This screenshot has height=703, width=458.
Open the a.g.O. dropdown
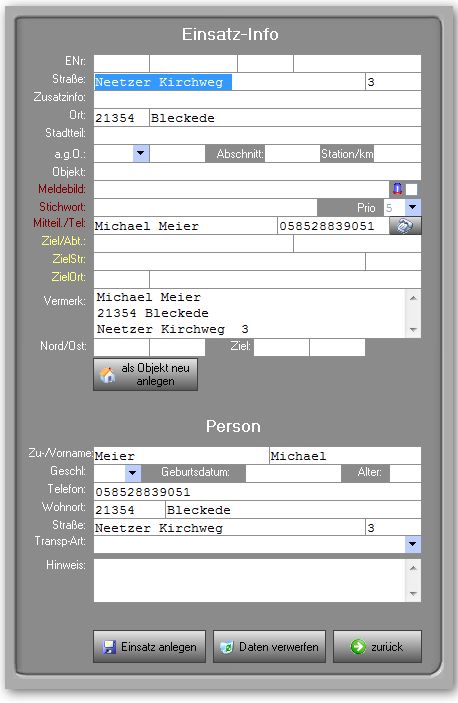141,153
